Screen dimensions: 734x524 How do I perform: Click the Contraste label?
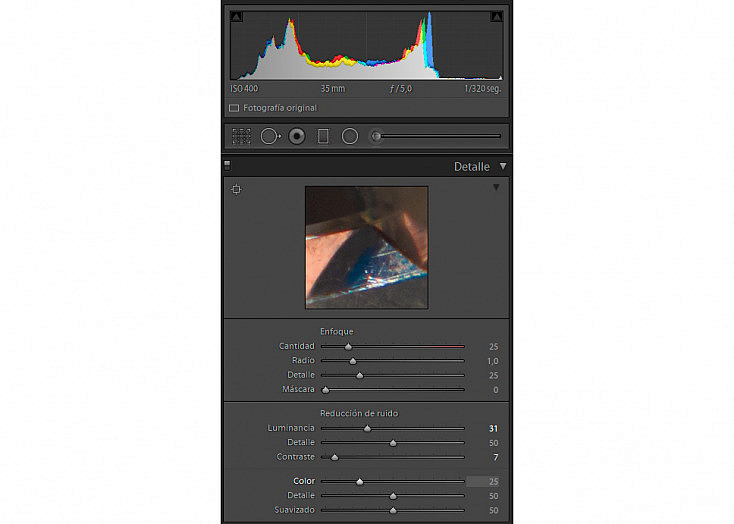click(x=295, y=457)
